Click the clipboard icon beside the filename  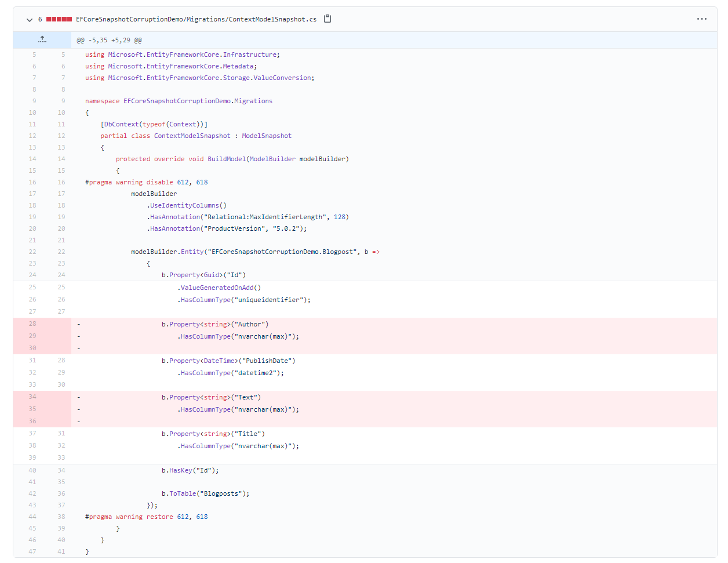coord(327,19)
